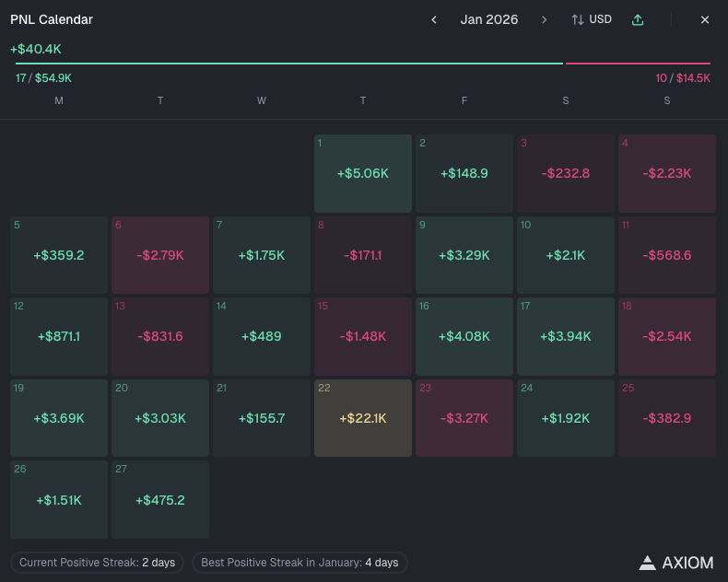Select January 27 cell showing +$475.2

pyautogui.click(x=160, y=499)
